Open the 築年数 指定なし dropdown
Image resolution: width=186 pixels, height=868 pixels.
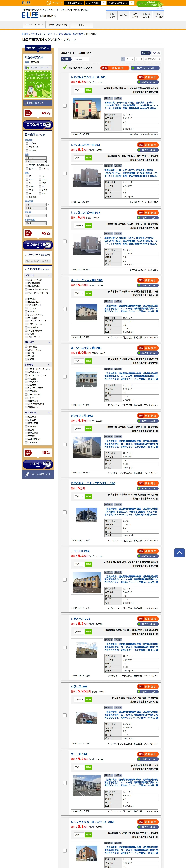tap(36, 216)
